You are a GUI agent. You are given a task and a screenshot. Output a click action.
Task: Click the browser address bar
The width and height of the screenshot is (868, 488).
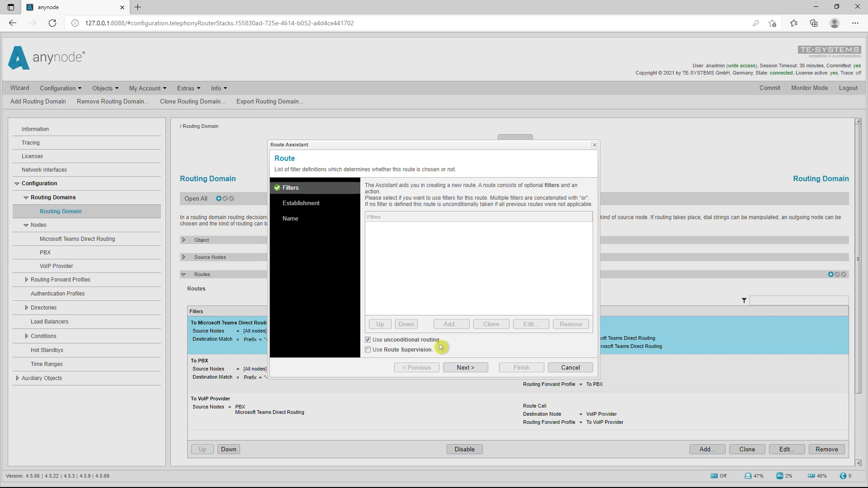point(407,23)
